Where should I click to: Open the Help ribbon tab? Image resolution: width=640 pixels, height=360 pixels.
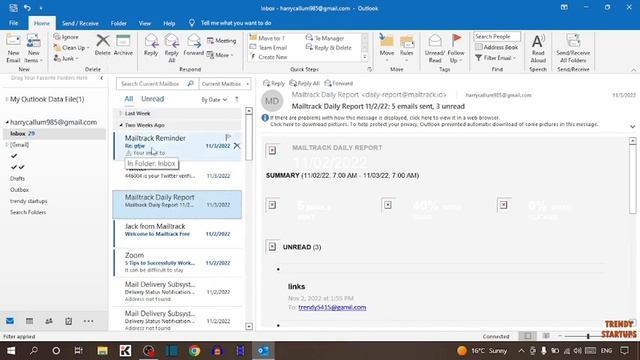169,23
